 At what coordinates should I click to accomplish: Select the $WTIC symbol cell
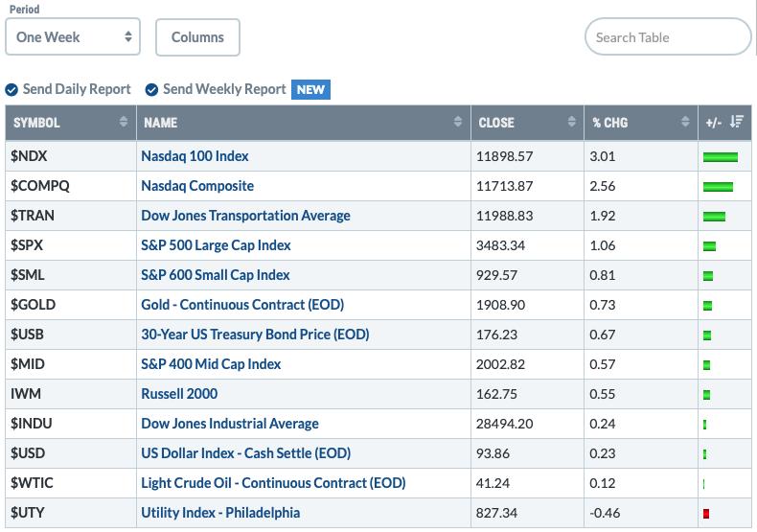(71, 483)
